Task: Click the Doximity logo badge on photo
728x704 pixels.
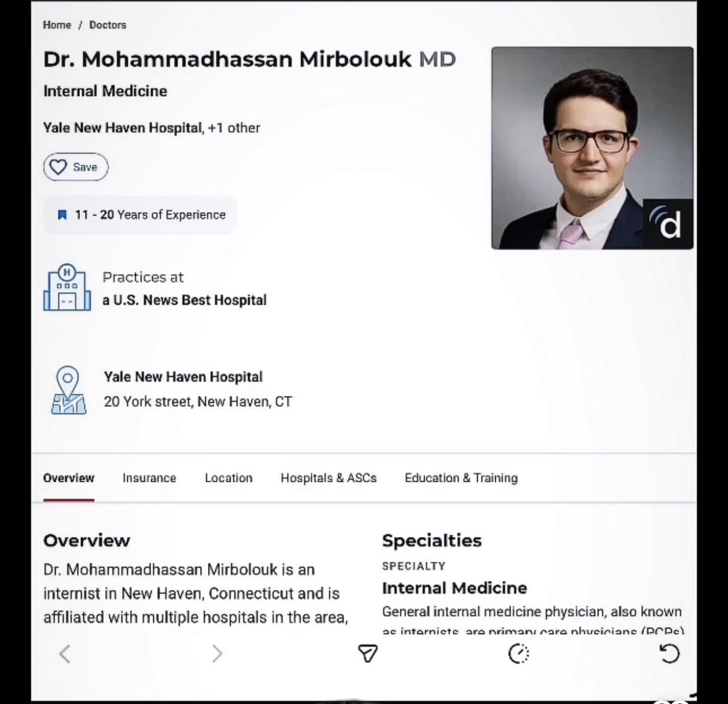Action: 668,224
